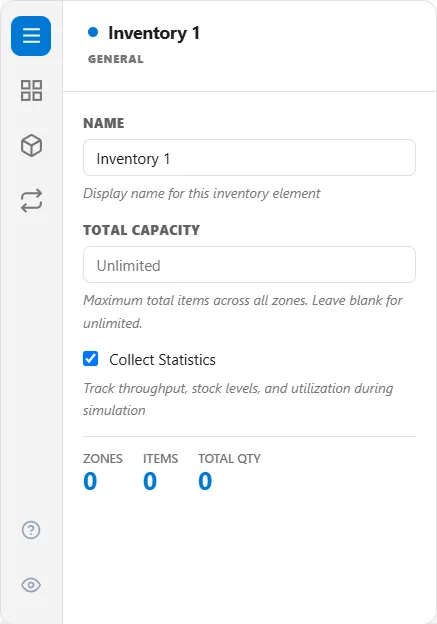Click the TOTAL CAPACITY label
This screenshot has height=624, width=437.
pos(142,230)
